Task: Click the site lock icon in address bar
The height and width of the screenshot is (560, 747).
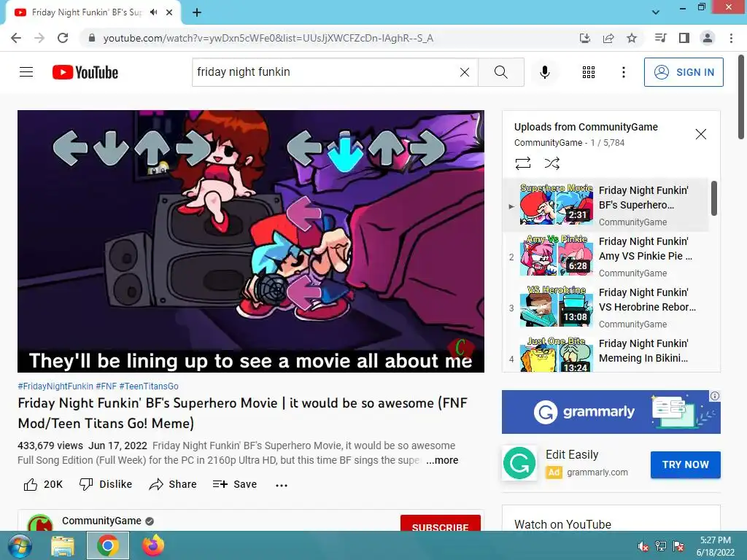Action: (x=92, y=38)
